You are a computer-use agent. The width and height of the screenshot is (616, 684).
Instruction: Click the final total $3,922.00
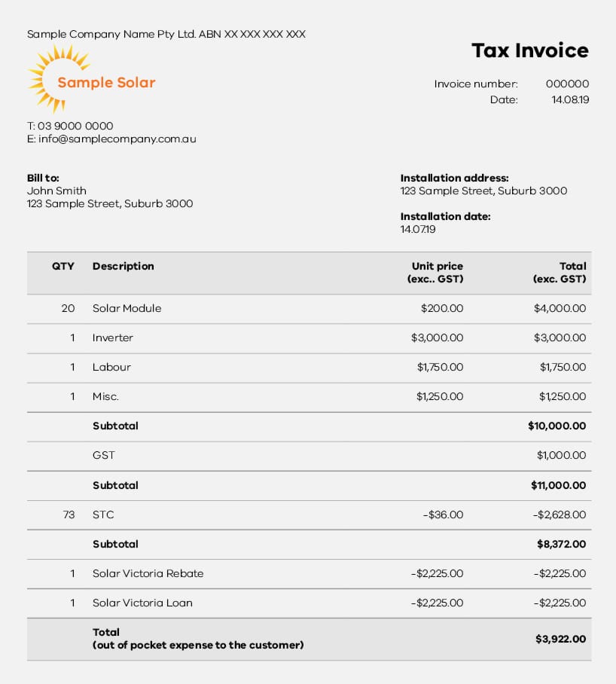point(560,639)
